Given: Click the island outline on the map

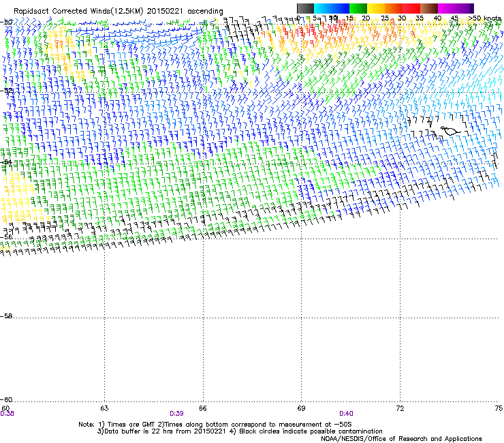Looking at the screenshot, I should (450, 131).
